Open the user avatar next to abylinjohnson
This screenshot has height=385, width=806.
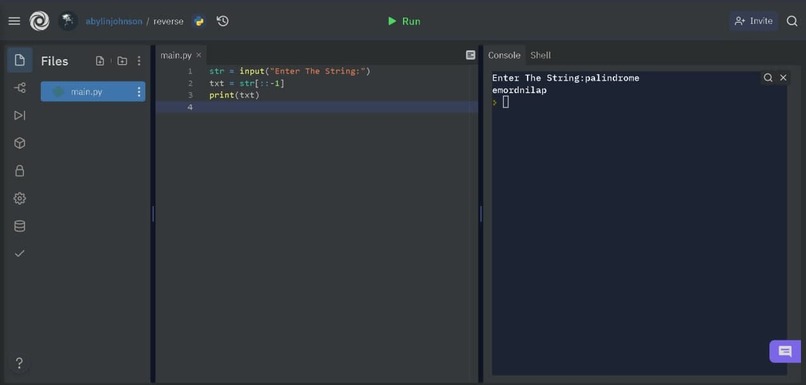coord(67,21)
